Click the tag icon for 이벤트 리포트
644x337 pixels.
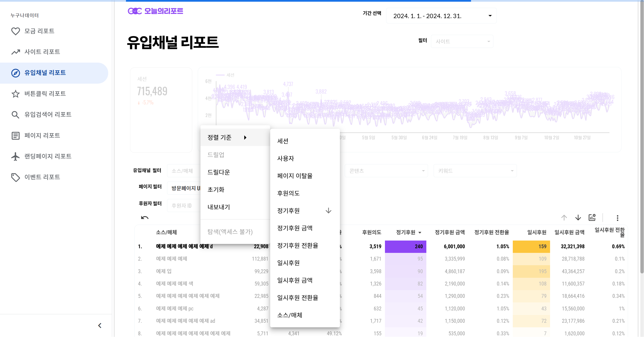15,177
